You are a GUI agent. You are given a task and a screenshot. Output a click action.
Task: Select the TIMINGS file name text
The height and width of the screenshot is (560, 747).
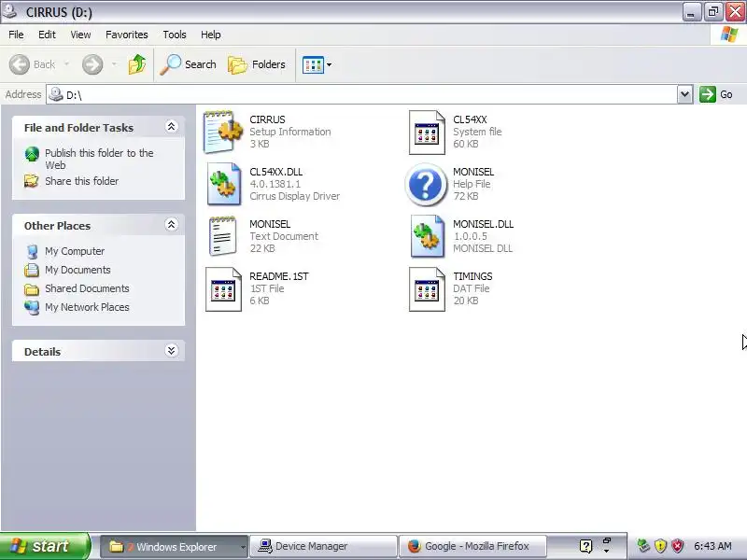472,276
